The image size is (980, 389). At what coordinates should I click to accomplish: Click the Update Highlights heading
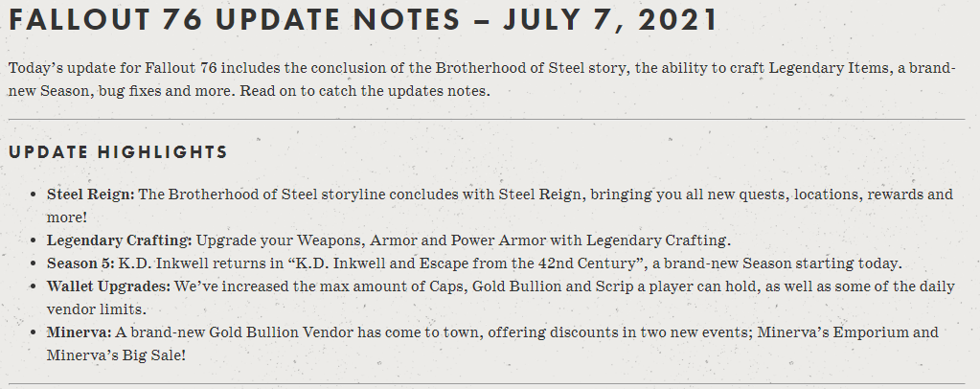pyautogui.click(x=118, y=152)
